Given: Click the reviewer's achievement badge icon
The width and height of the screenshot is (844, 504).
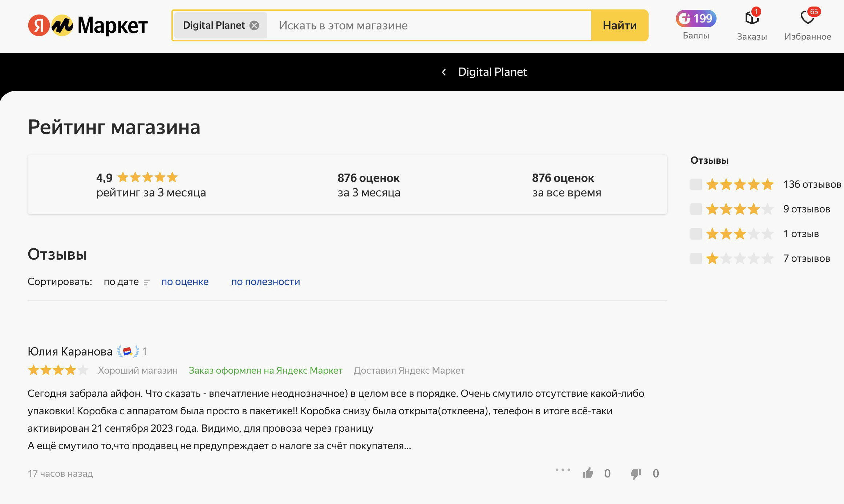Looking at the screenshot, I should pyautogui.click(x=128, y=351).
